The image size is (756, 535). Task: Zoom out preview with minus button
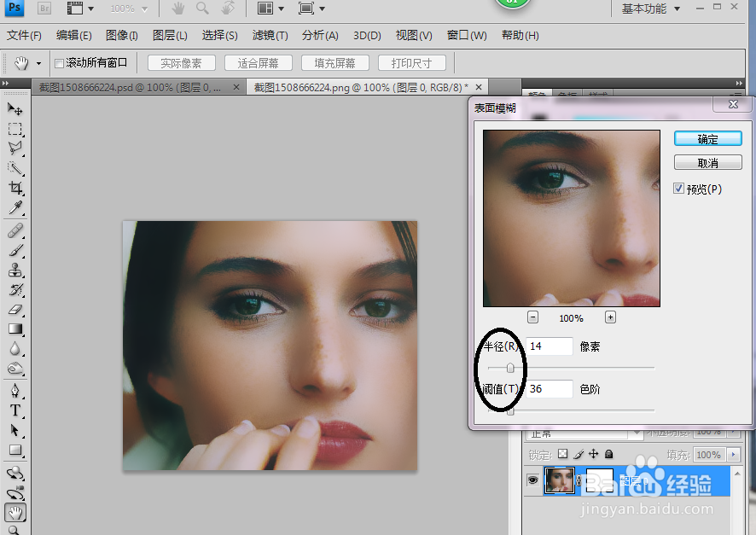[x=532, y=317]
